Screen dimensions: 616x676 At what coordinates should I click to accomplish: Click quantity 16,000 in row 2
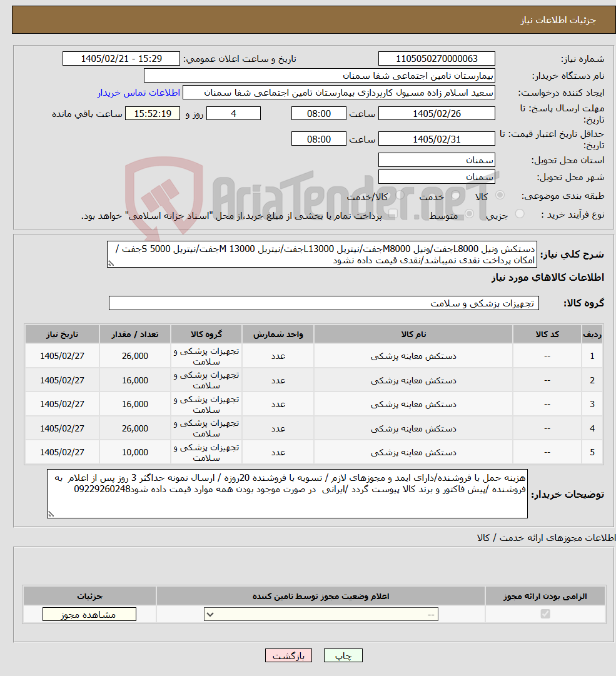135,380
